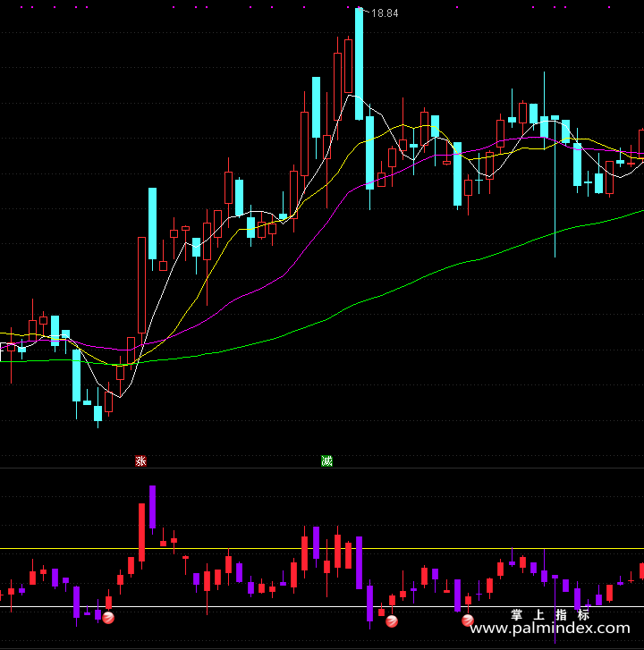
Task: Click the green 减 signal marker
Action: coord(326,460)
